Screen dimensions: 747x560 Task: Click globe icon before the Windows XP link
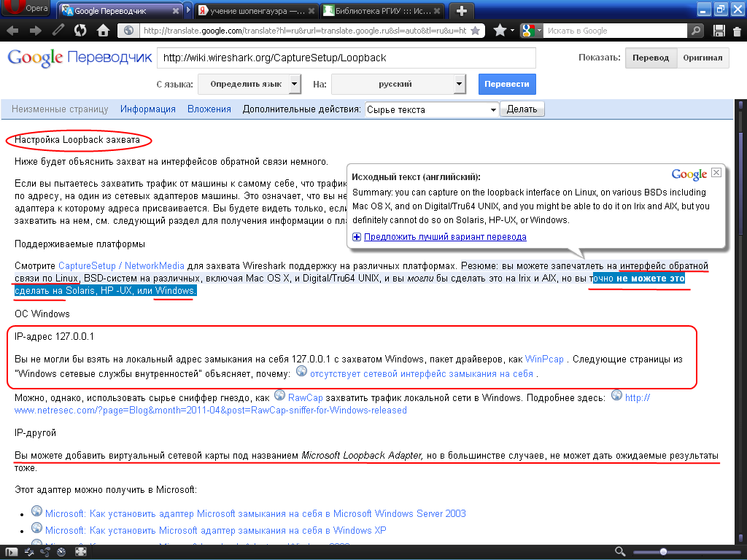pos(36,528)
